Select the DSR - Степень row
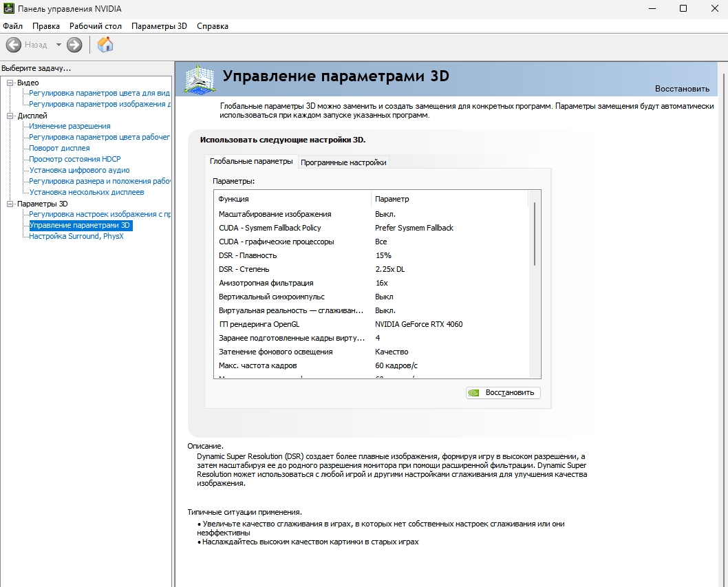This screenshot has width=728, height=587. click(372, 269)
